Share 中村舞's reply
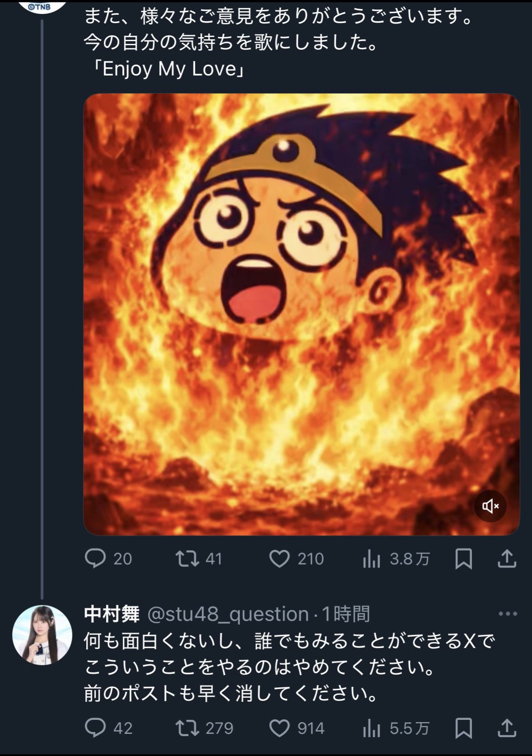The image size is (532, 756). (x=507, y=728)
